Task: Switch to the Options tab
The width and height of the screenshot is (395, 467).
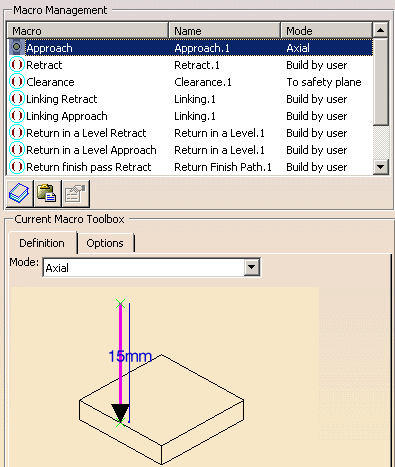Action: point(105,243)
